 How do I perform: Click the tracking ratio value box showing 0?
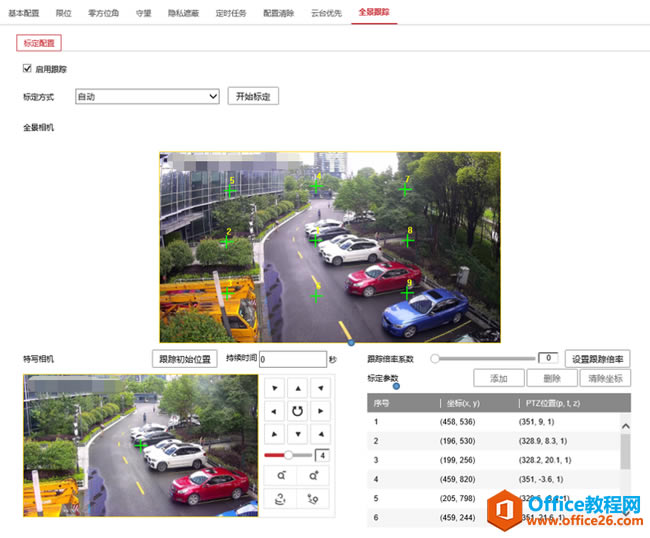548,358
